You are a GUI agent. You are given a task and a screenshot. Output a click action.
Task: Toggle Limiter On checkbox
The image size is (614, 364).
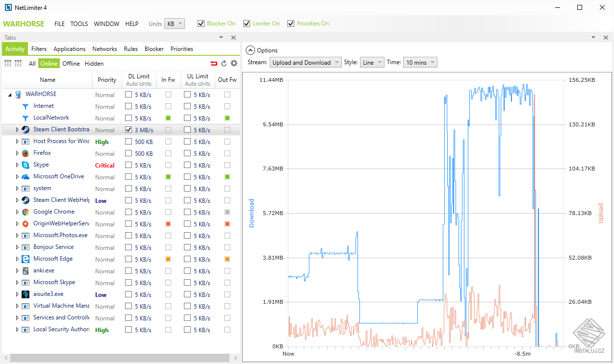(x=247, y=24)
